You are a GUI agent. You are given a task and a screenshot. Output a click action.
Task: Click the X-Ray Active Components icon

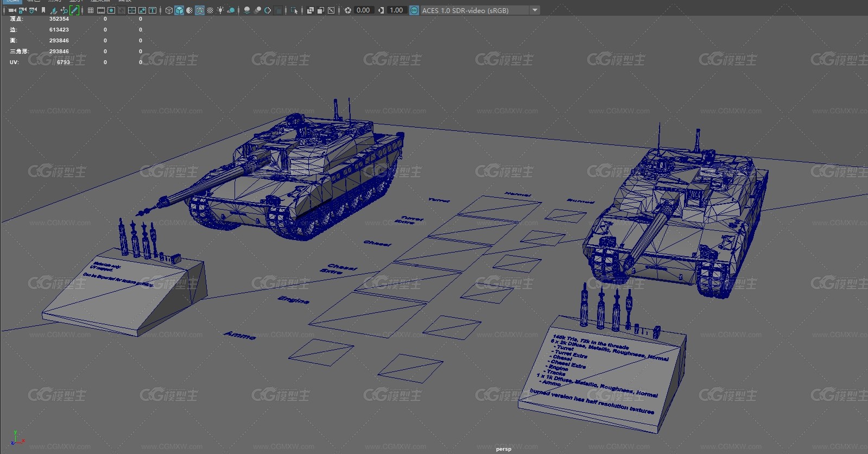click(321, 10)
